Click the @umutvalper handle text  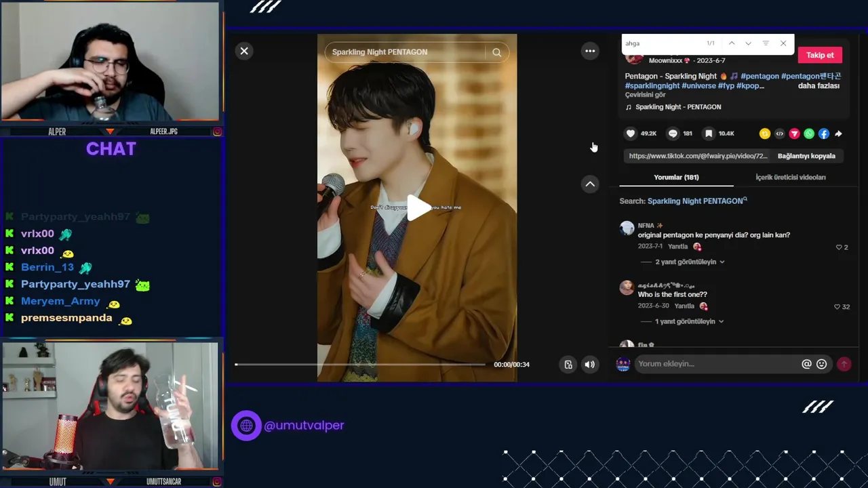(x=304, y=426)
